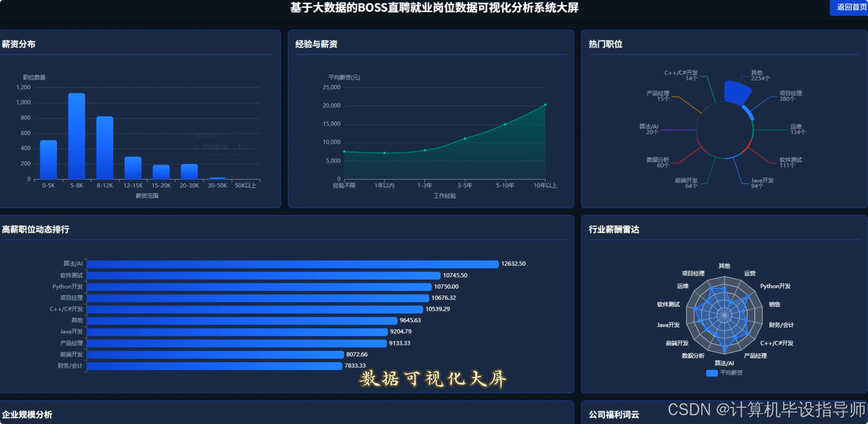Click the 1-3年 data point
Image resolution: width=868 pixels, height=424 pixels.
point(424,150)
